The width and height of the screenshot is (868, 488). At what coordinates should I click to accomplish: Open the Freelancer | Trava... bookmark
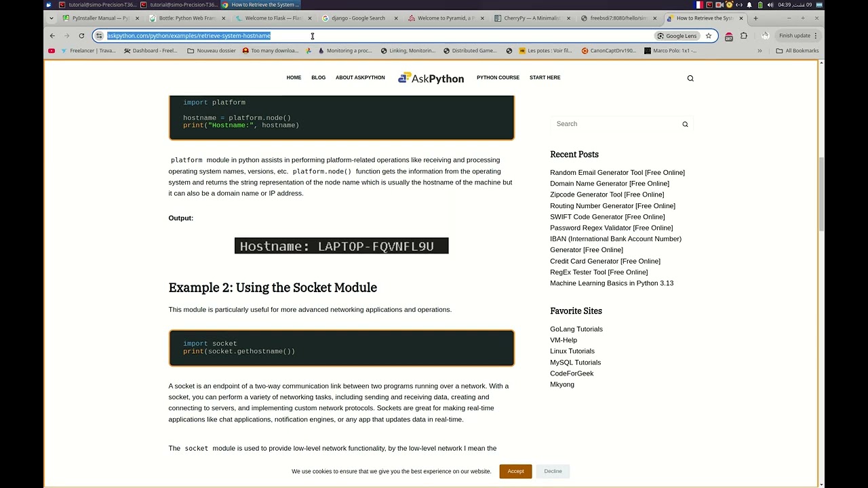point(89,51)
